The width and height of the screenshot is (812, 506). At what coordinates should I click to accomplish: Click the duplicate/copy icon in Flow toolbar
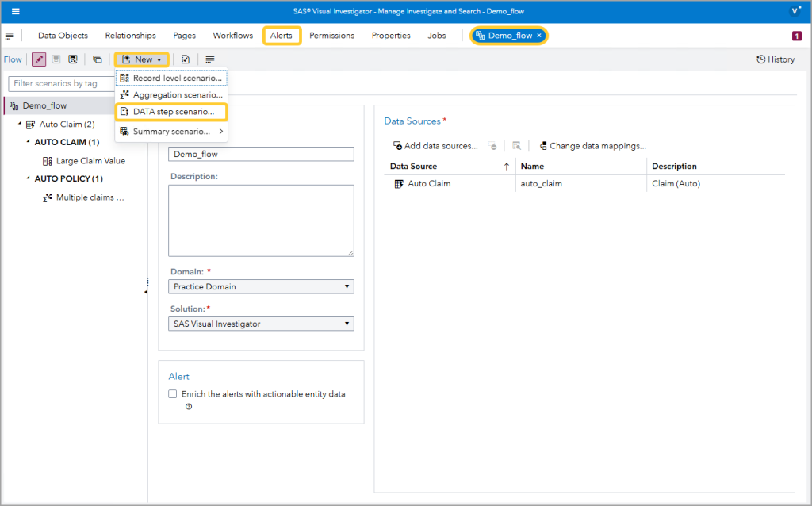97,59
